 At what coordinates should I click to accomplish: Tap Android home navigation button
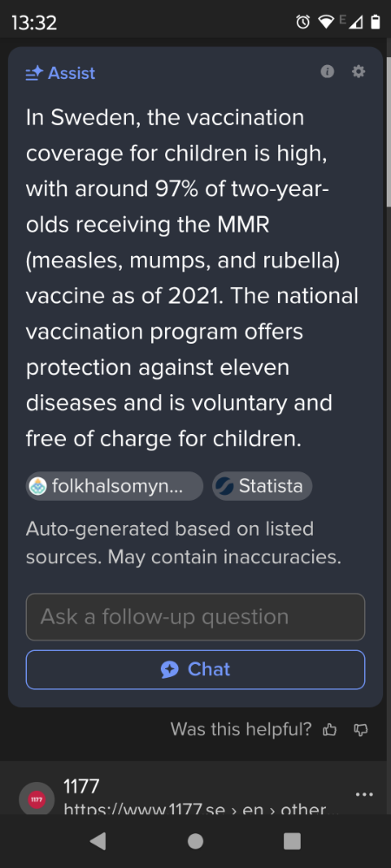(195, 841)
